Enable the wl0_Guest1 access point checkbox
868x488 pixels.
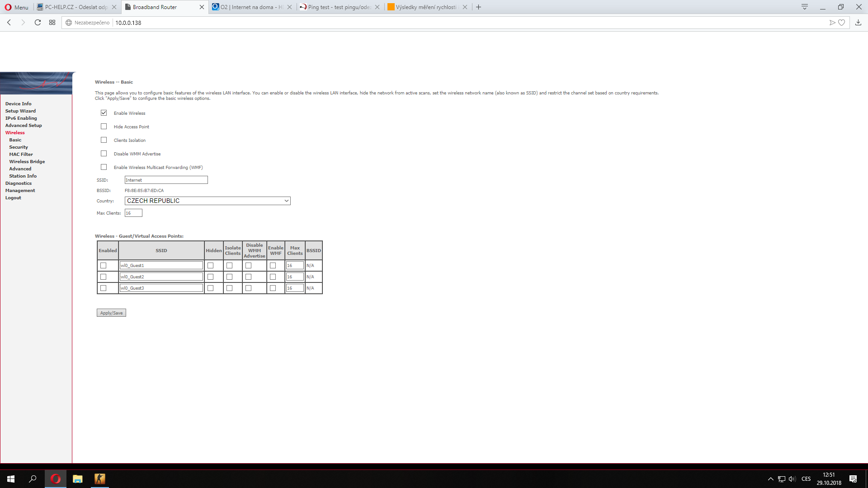104,266
